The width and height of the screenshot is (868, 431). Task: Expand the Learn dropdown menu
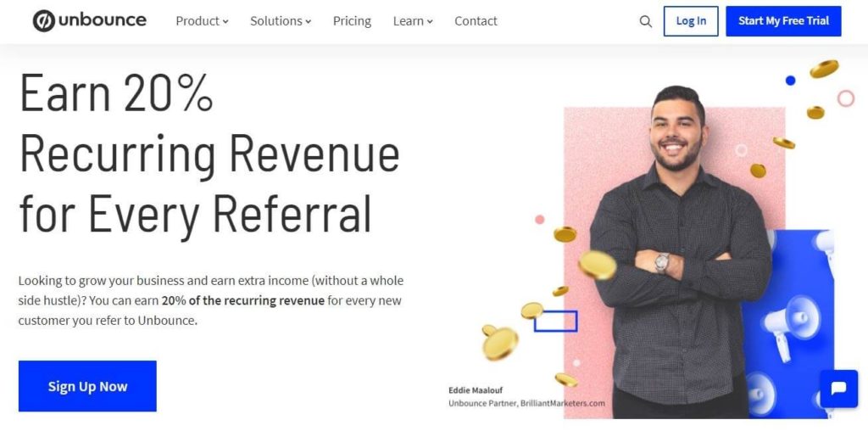click(x=413, y=21)
